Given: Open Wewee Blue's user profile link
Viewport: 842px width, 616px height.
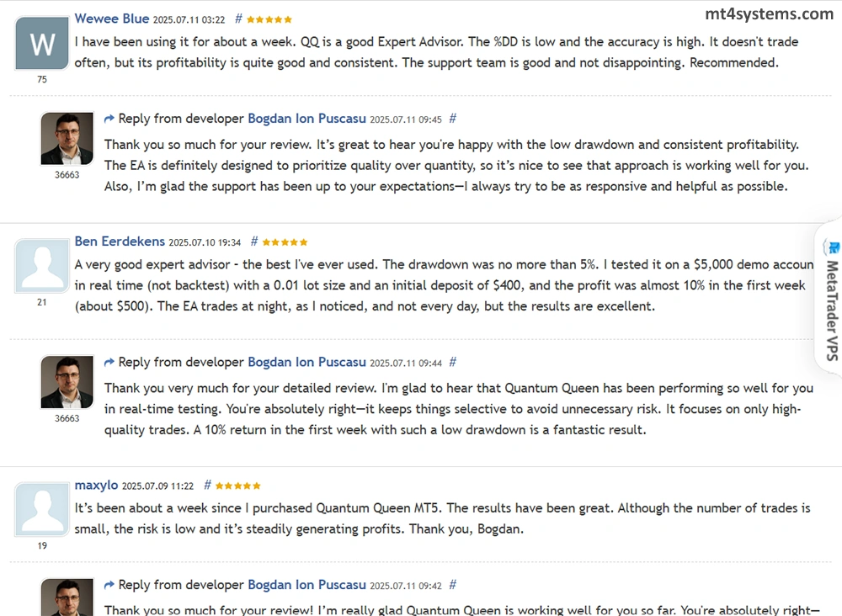Looking at the screenshot, I should coord(112,19).
